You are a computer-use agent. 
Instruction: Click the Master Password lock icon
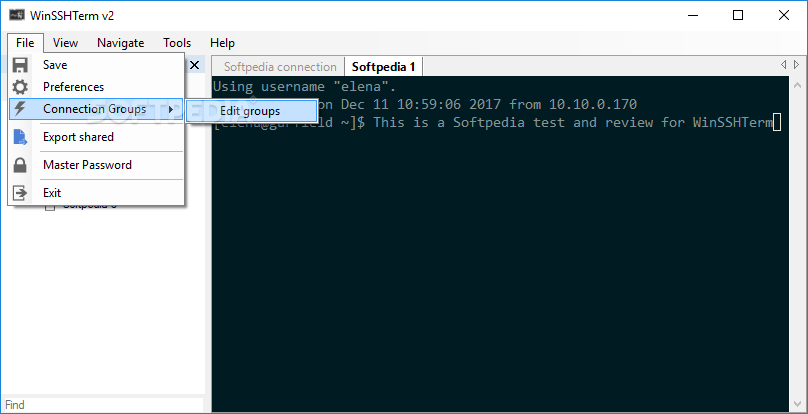(x=20, y=165)
